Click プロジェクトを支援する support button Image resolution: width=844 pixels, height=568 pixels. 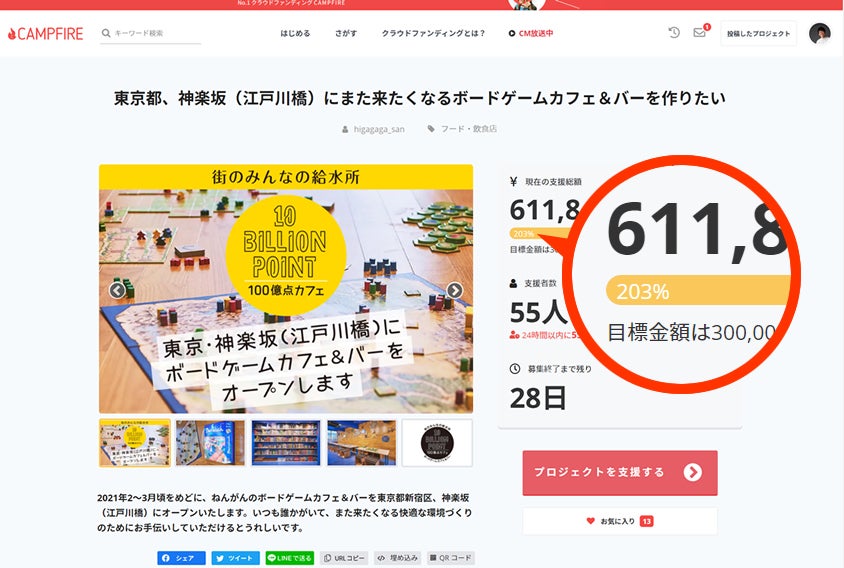(x=620, y=473)
